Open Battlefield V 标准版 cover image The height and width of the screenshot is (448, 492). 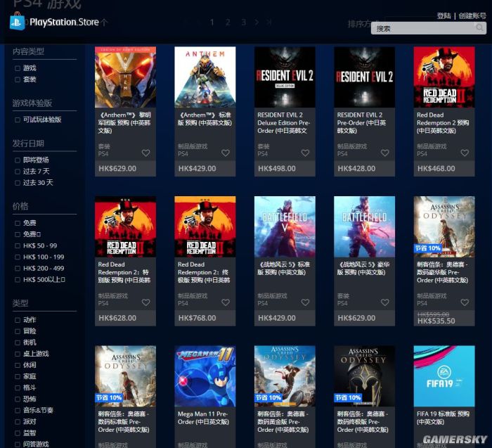pos(285,226)
